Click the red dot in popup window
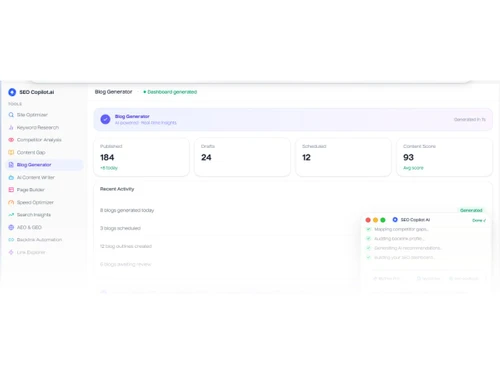This screenshot has width=500, height=375. click(368, 220)
